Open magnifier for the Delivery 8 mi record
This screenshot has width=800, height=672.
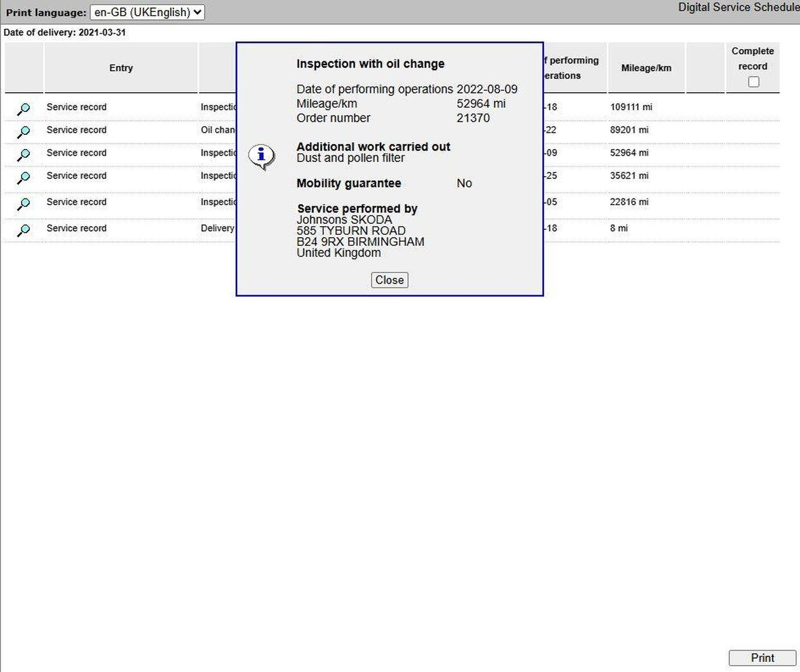click(23, 230)
